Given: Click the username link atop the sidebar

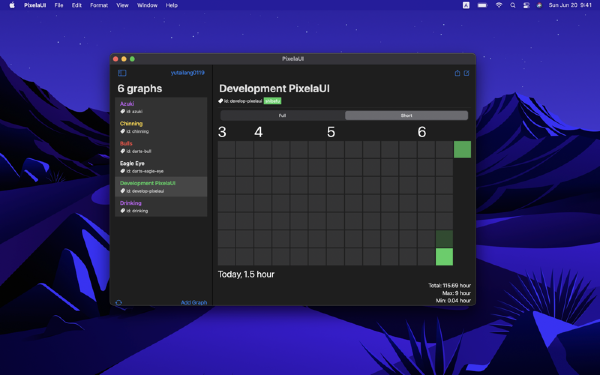Looking at the screenshot, I should coord(188,73).
